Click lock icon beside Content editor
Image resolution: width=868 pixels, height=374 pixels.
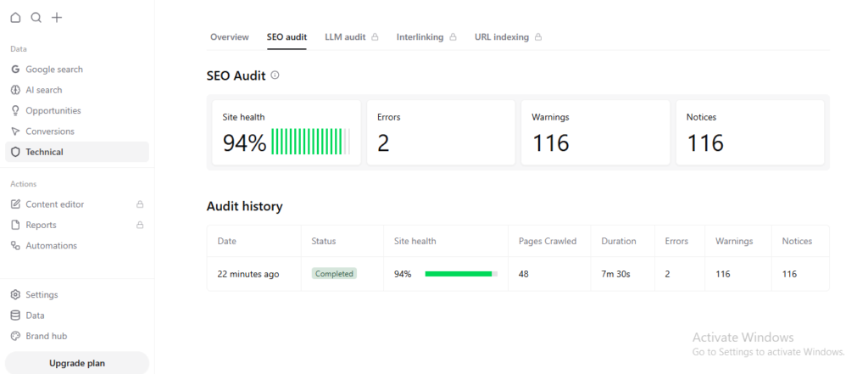tap(140, 204)
